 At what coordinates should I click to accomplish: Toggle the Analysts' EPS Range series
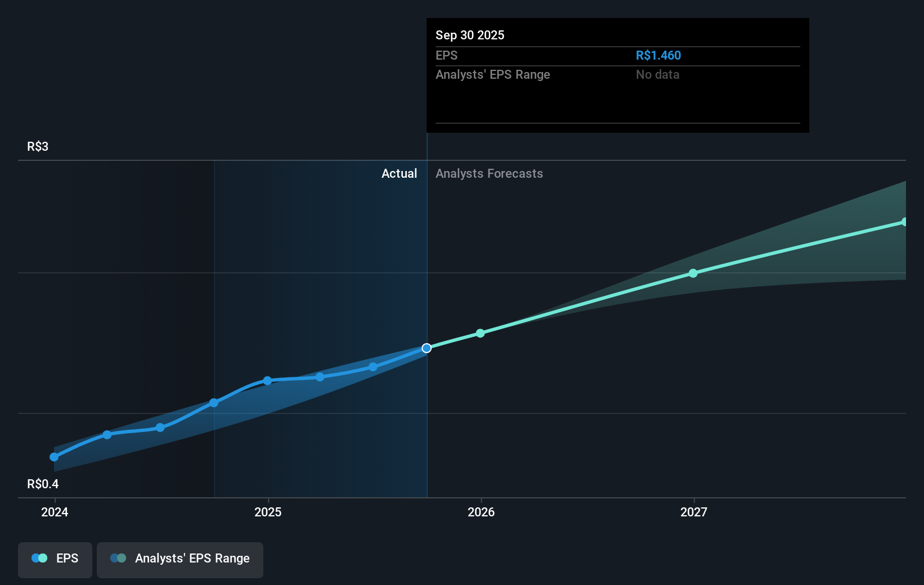(180, 560)
